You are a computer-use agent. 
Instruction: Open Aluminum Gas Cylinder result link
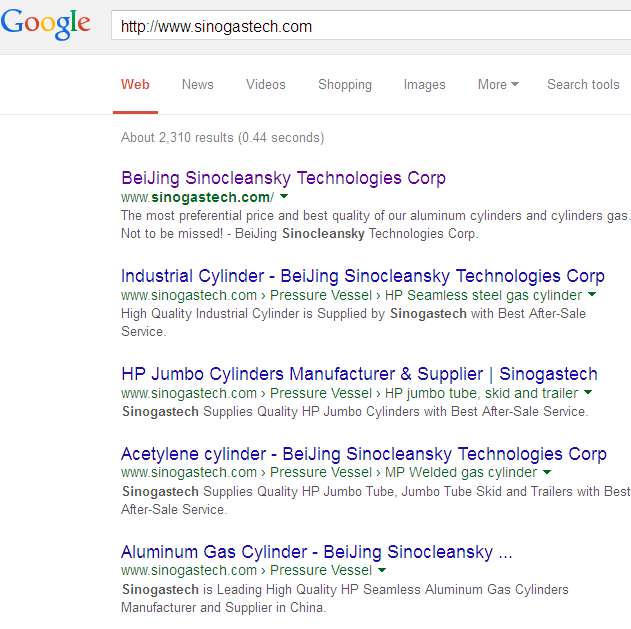(316, 552)
